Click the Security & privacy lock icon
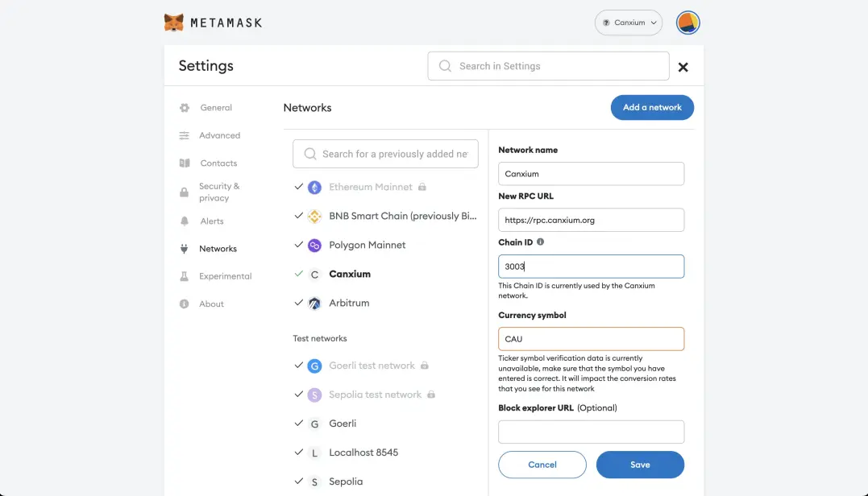The image size is (868, 496). pos(185,192)
